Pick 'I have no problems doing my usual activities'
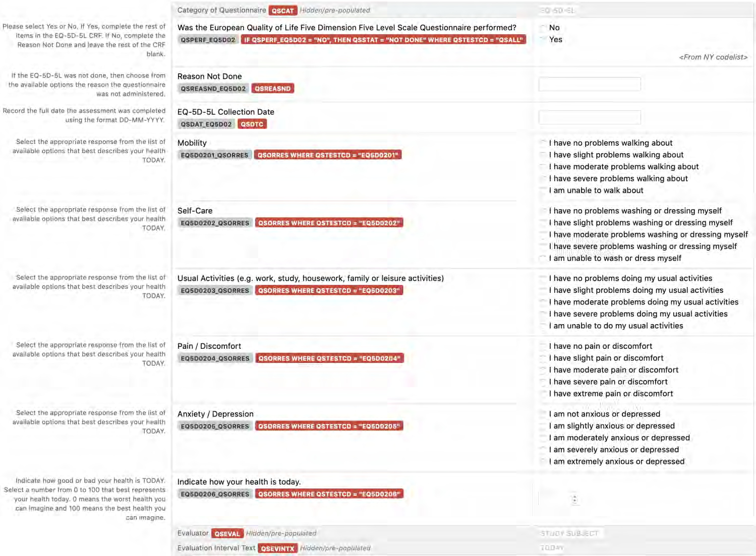This screenshot has width=756, height=556. (543, 278)
